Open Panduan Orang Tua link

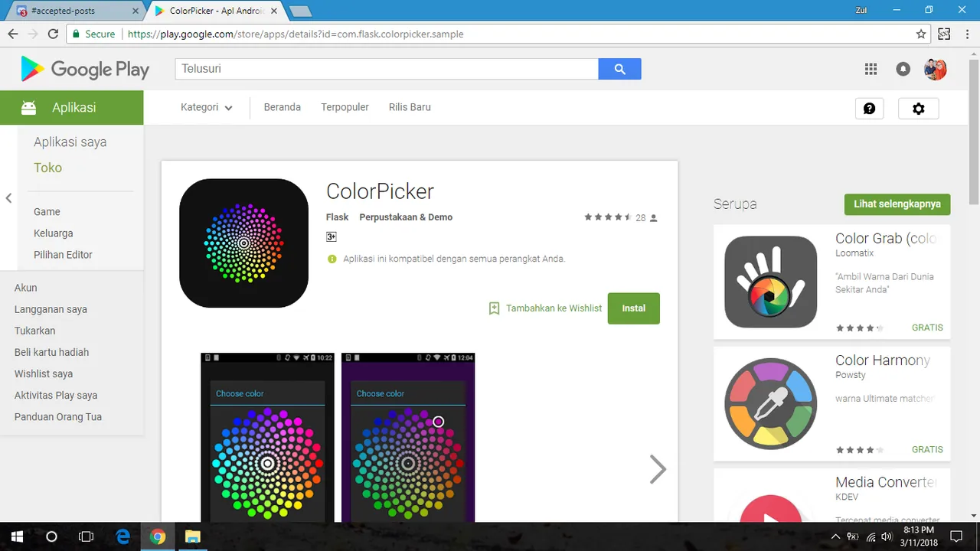pos(58,416)
